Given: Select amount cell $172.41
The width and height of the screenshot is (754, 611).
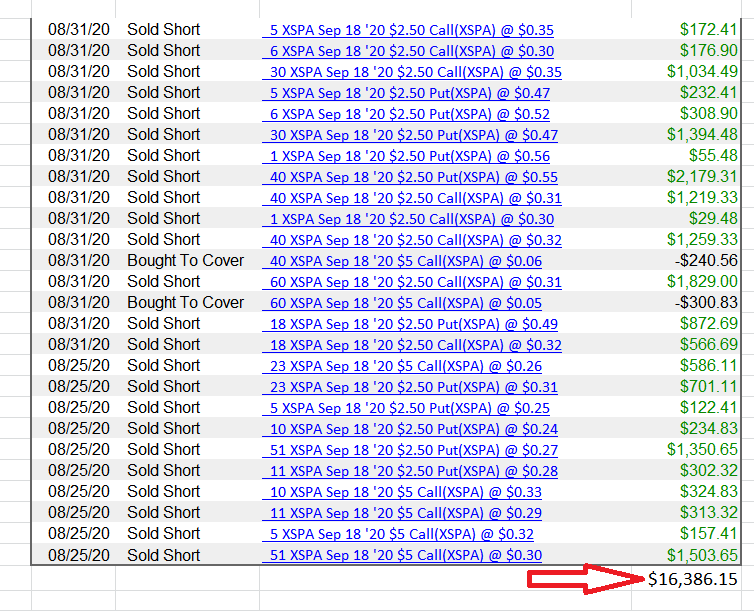Looking at the screenshot, I should click(708, 29).
